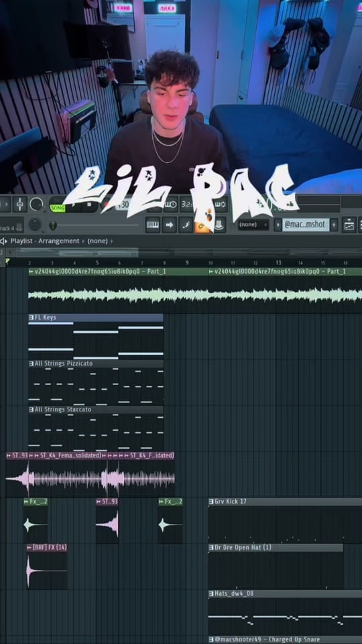
Task: Select ST_K4_F..idated audio clip title
Action: 152,455
